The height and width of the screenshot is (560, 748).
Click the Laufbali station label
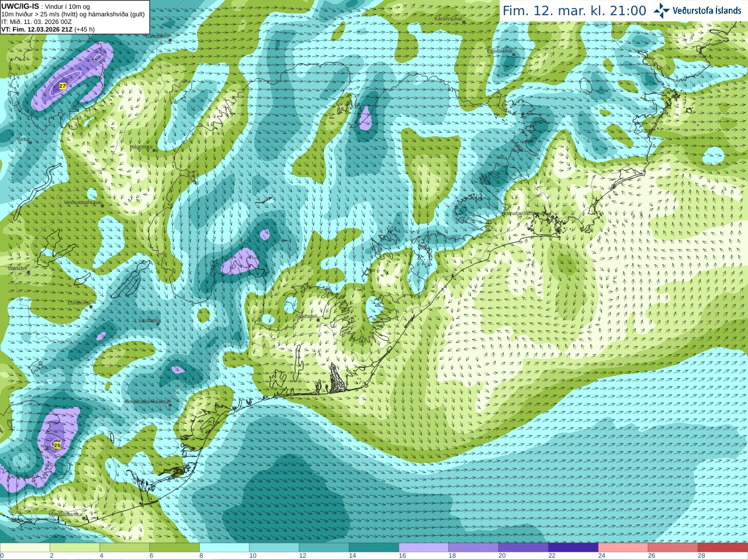pyautogui.click(x=147, y=320)
